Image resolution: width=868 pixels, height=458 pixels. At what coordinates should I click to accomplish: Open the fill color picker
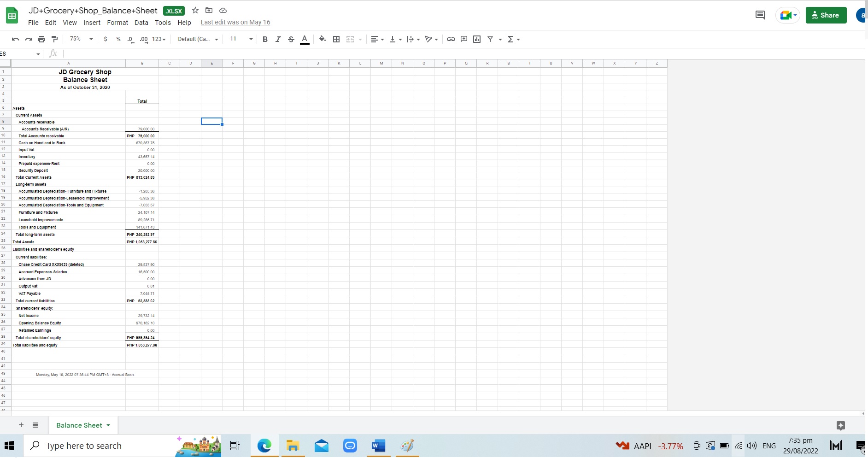(x=323, y=39)
